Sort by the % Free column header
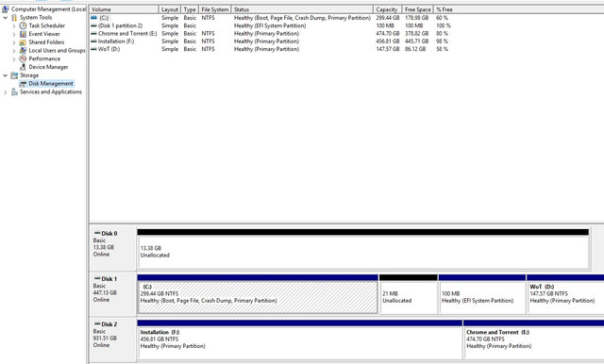The width and height of the screenshot is (604, 364). pyautogui.click(x=445, y=9)
